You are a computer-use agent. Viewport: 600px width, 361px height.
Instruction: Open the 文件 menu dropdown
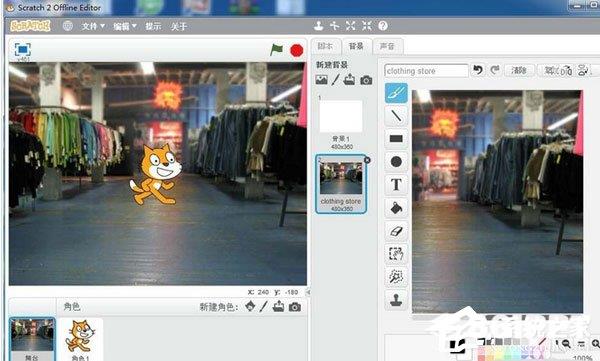(93, 26)
